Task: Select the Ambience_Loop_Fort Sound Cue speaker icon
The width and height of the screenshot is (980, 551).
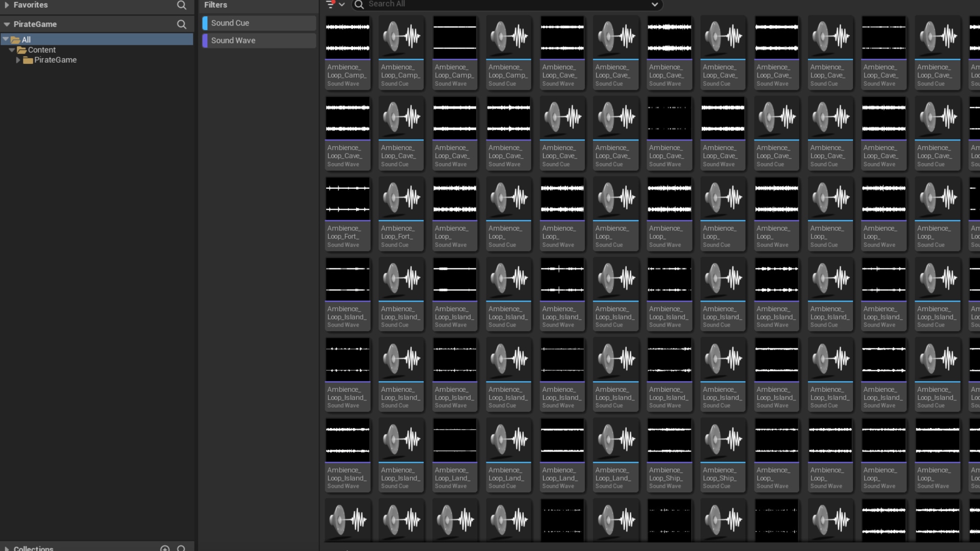Action: [x=401, y=198]
